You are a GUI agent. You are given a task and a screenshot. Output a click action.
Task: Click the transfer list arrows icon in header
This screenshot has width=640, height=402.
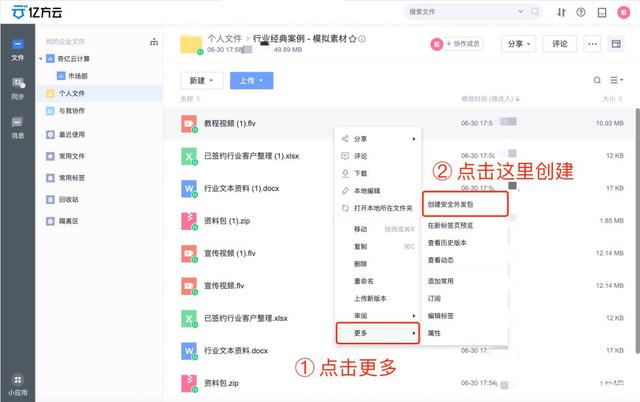tap(562, 12)
